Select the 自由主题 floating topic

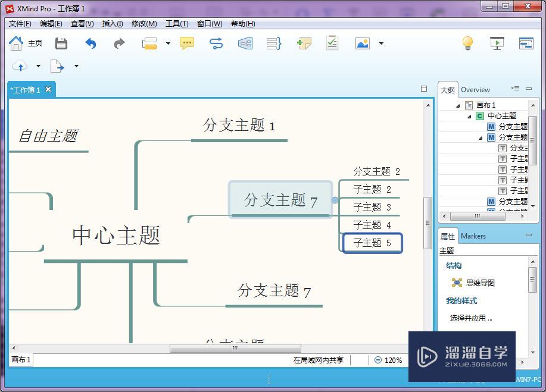[48, 136]
